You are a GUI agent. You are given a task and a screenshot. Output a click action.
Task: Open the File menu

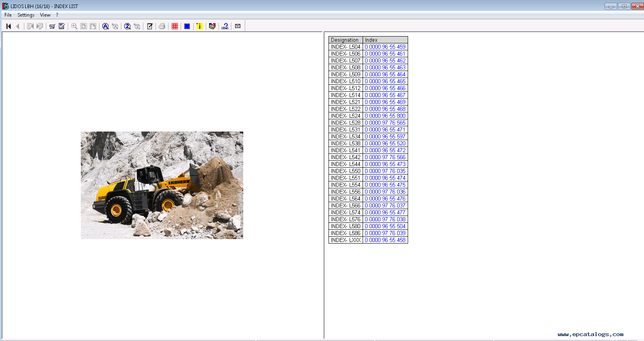coord(8,15)
